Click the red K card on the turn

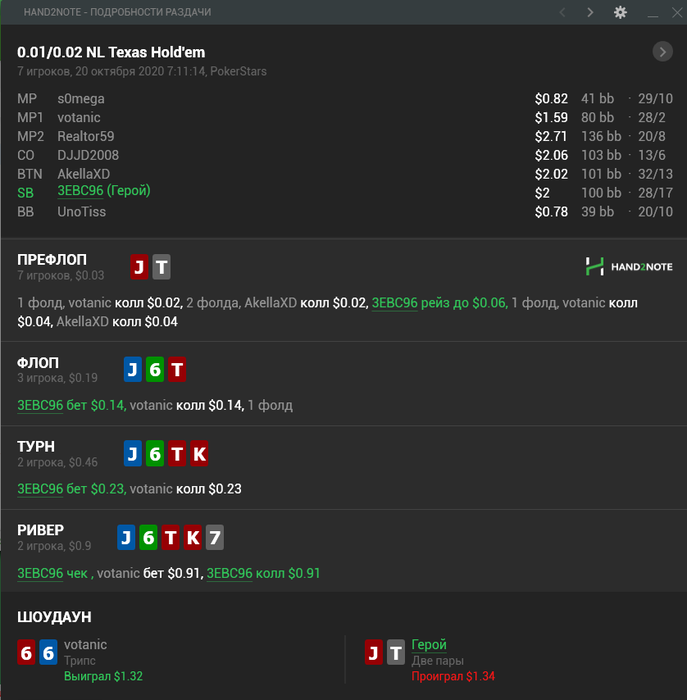(199, 454)
